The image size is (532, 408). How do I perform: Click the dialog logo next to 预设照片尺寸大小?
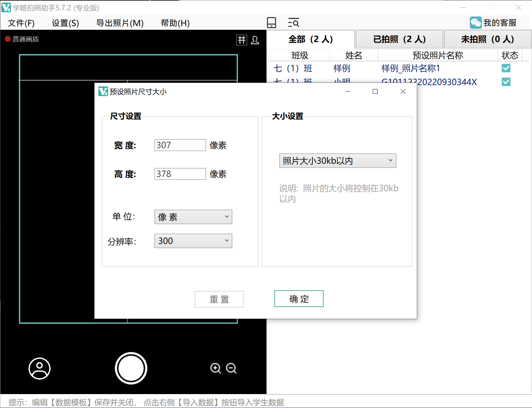(103, 92)
